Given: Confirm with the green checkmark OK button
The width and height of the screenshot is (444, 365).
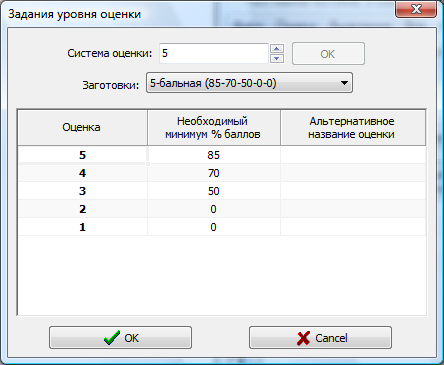Looking at the screenshot, I should pos(120,338).
